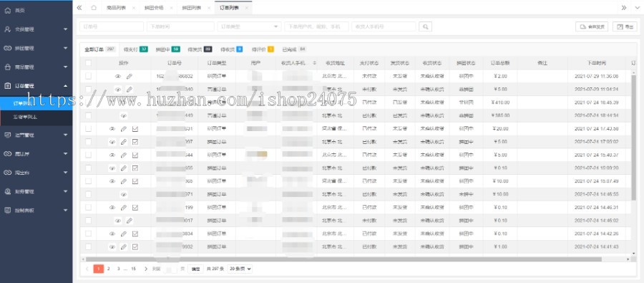Toggle the select-all checkbox in table header

(x=88, y=63)
